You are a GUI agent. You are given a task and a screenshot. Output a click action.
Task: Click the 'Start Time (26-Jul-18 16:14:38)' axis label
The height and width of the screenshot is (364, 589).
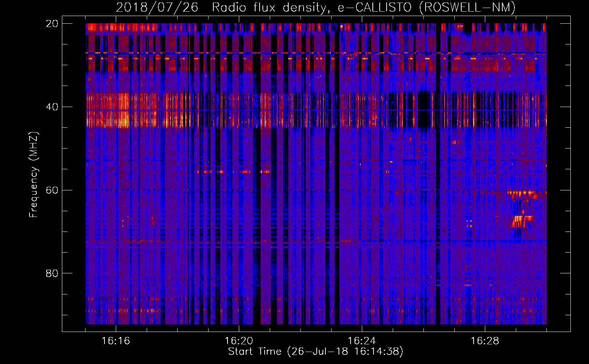point(316,352)
